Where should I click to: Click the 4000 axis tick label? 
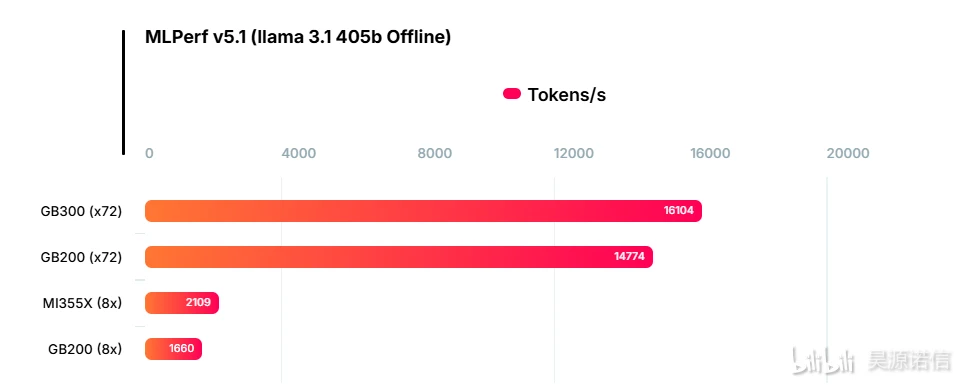pyautogui.click(x=299, y=153)
